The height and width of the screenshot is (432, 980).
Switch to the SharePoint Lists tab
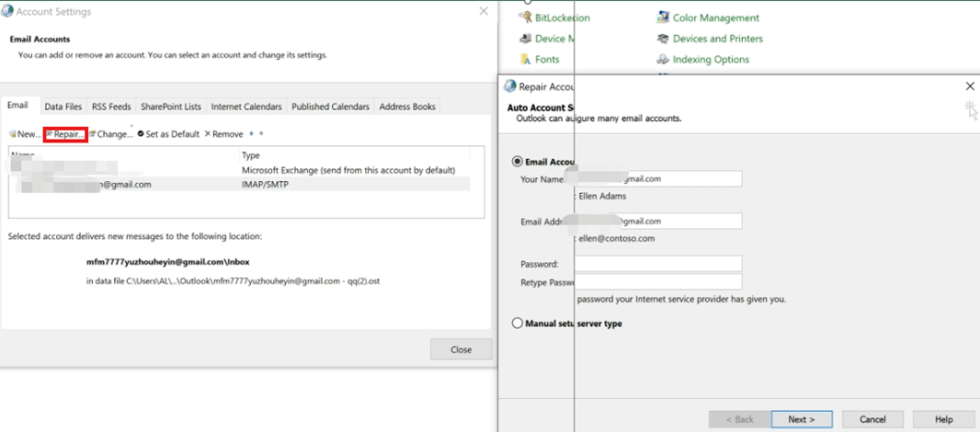pos(171,107)
